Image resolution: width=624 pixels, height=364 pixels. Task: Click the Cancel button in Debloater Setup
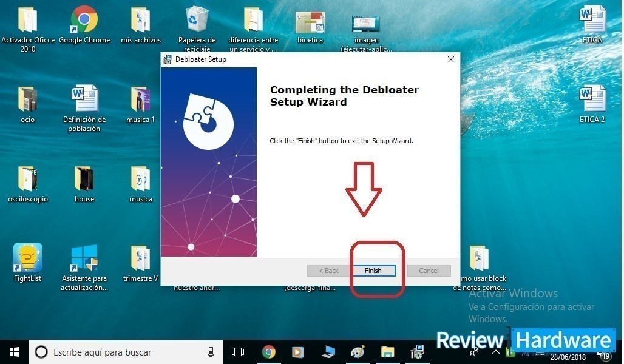click(429, 271)
